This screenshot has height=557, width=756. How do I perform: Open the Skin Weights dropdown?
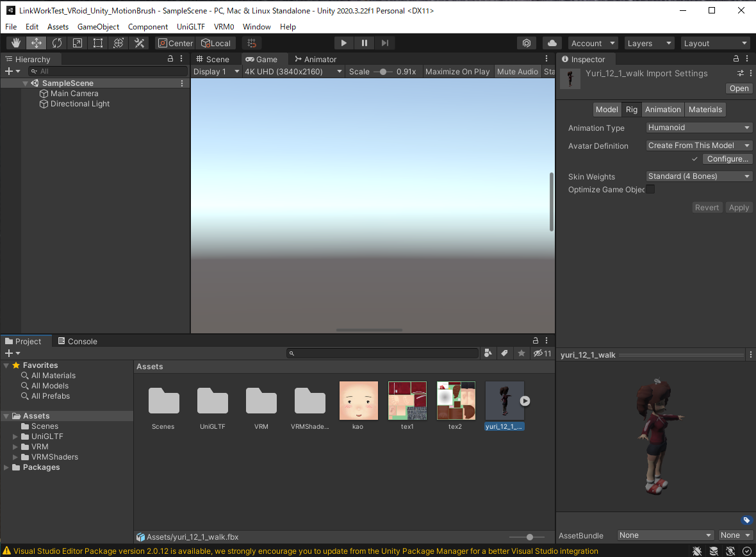[x=698, y=176]
